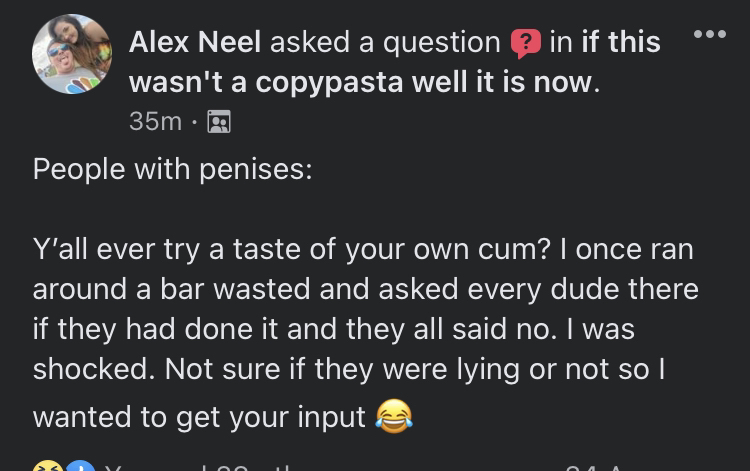Open the three-dot post options menu
The image size is (750, 471).
pyautogui.click(x=710, y=34)
